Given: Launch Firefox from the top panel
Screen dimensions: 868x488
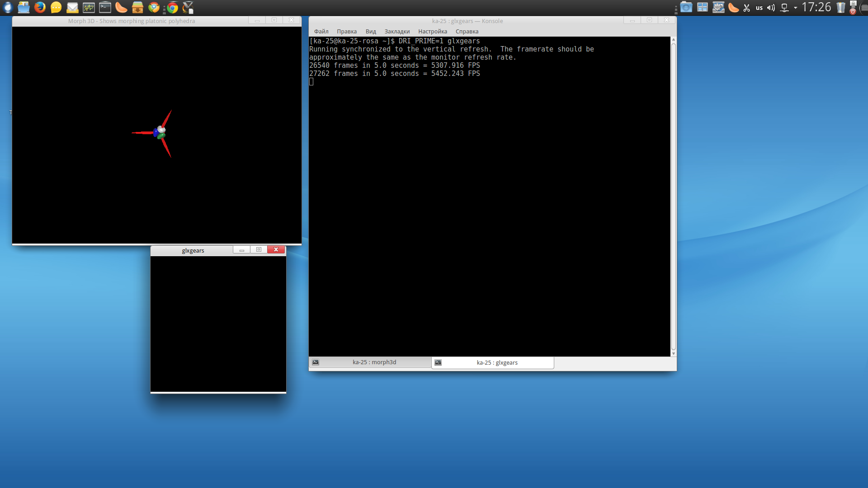Looking at the screenshot, I should [x=40, y=7].
